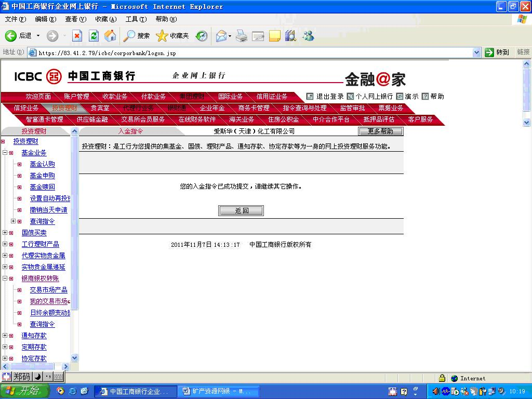Switch to the 付款业务 tab
The image size is (532, 399).
point(153,97)
